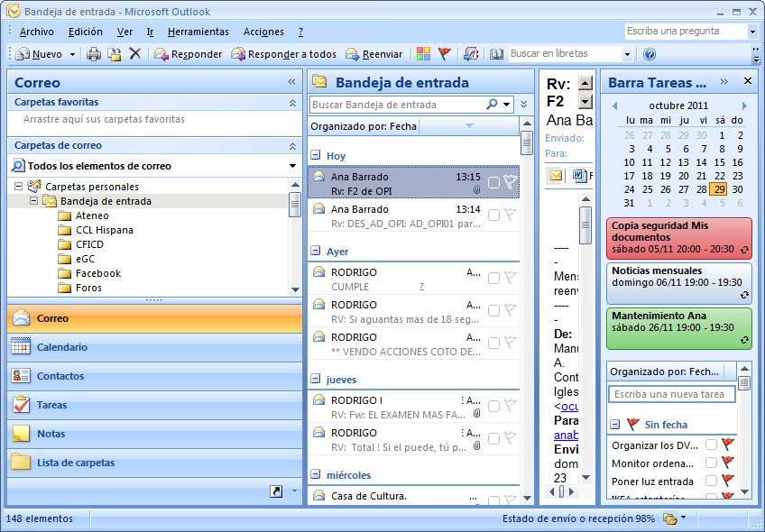Close the Barra Tareas pane with X
Screen dimensions: 765x532
click(x=748, y=81)
